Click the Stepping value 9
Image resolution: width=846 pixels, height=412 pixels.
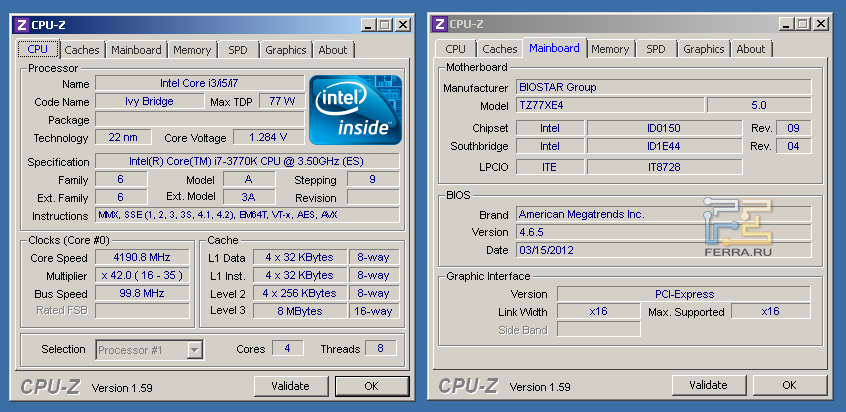tap(373, 179)
